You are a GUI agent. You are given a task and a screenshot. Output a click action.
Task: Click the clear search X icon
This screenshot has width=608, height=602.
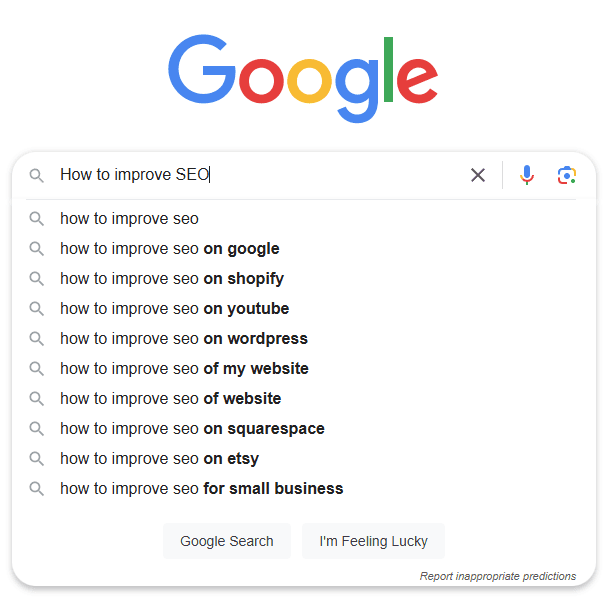pos(478,175)
